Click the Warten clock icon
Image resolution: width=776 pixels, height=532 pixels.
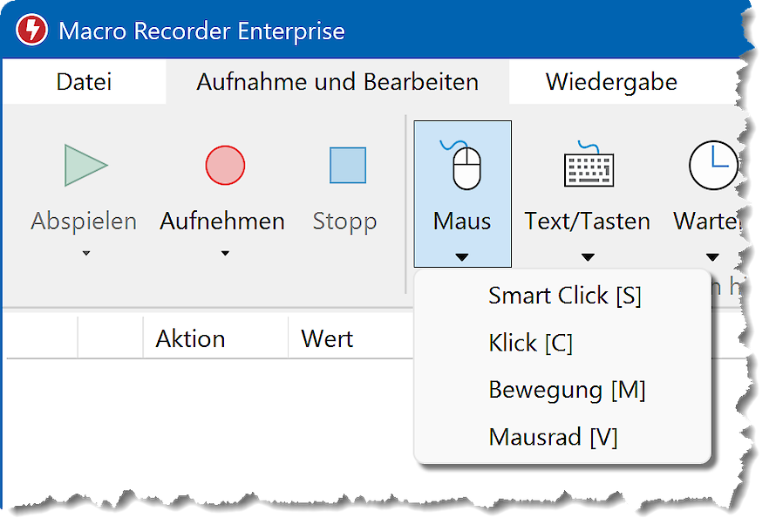point(712,166)
